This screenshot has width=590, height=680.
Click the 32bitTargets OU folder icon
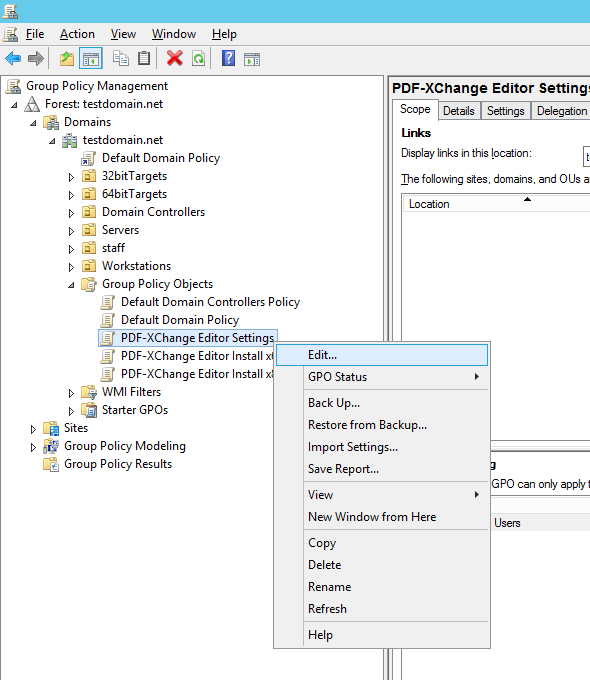coord(89,176)
